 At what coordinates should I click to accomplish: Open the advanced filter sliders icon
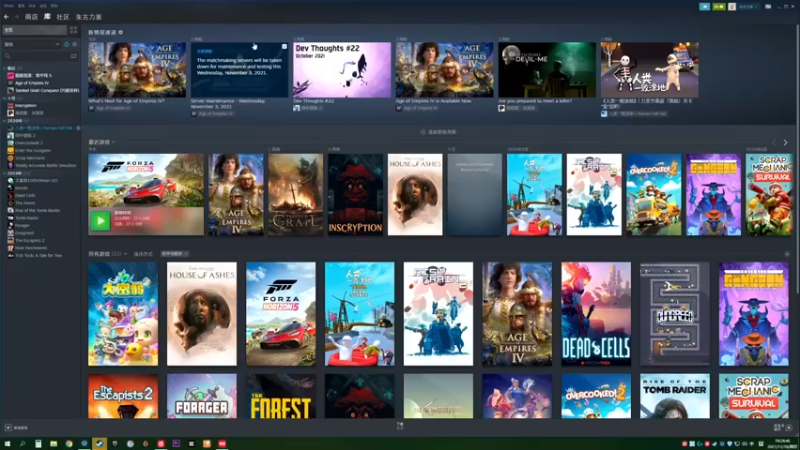73,56
